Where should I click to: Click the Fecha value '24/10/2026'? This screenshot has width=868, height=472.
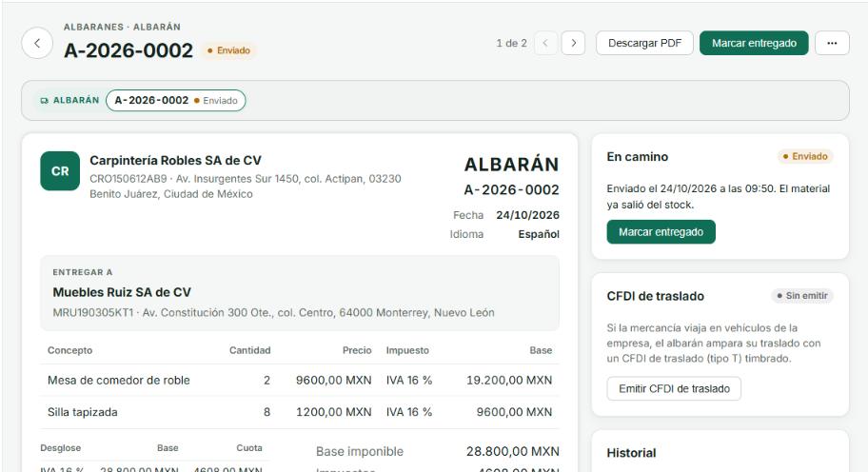tap(527, 215)
